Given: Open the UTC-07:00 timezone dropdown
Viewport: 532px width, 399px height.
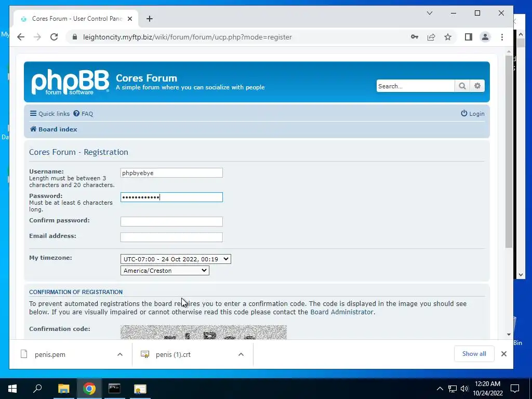Looking at the screenshot, I should click(x=176, y=259).
